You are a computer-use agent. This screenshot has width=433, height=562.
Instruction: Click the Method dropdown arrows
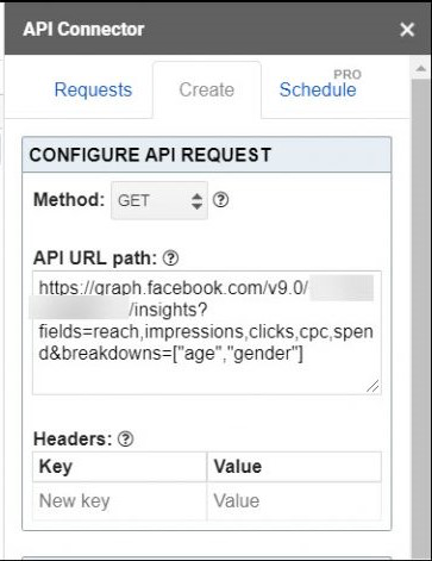[196, 201]
